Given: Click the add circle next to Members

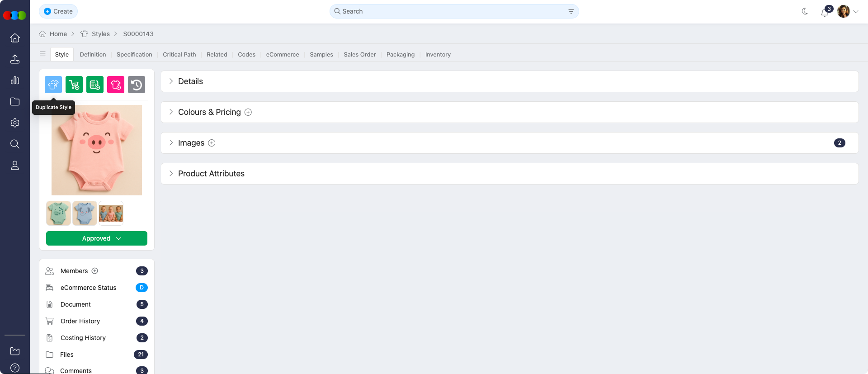Looking at the screenshot, I should (95, 271).
